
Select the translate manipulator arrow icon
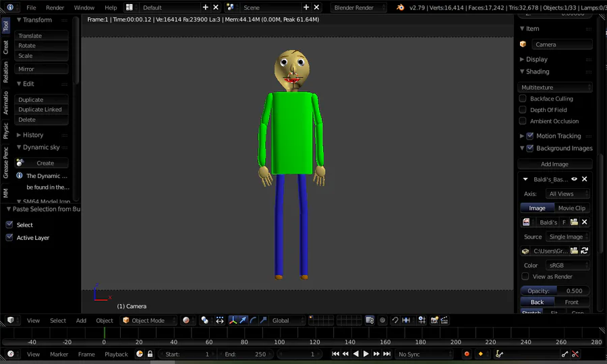(243, 320)
